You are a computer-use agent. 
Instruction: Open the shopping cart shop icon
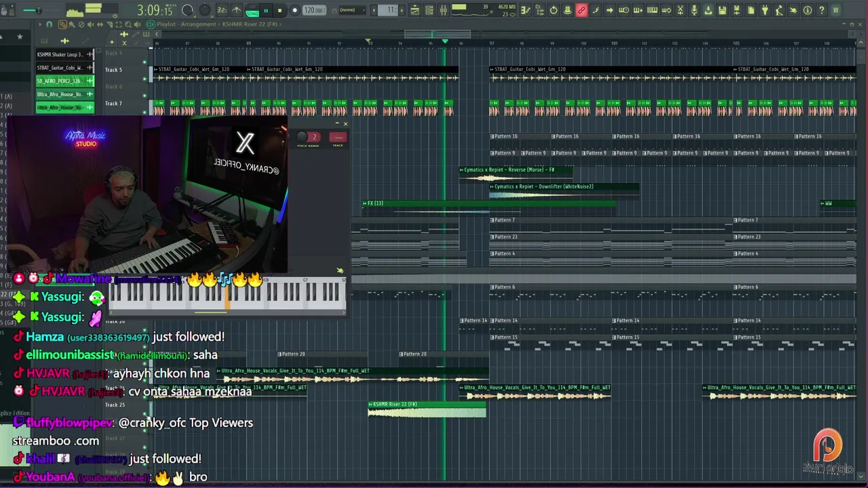point(835,10)
